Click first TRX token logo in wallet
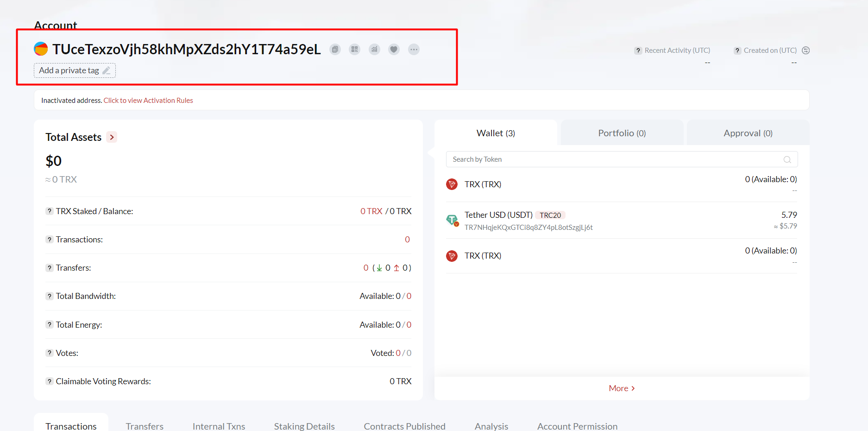868x431 pixels. (452, 184)
